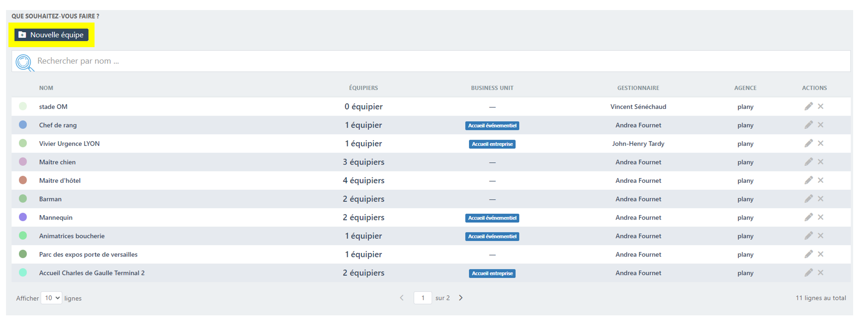
Task: Click Accueil entreprise tag for Vivier Urgence LYON
Action: point(492,144)
